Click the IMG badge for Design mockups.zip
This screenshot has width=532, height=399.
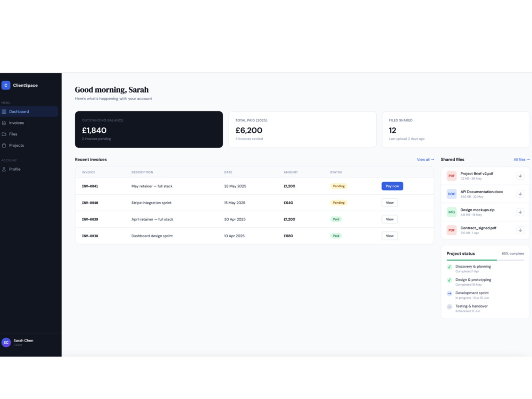pos(452,212)
